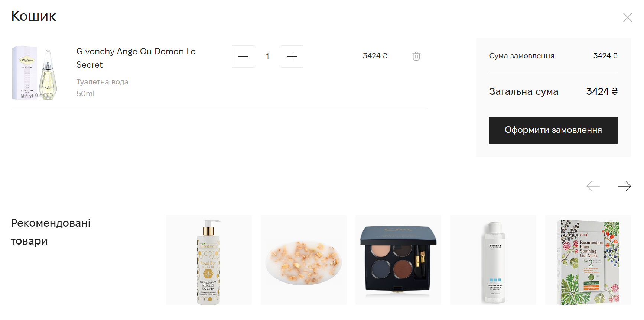Click the Загальна сума total label

tap(524, 91)
